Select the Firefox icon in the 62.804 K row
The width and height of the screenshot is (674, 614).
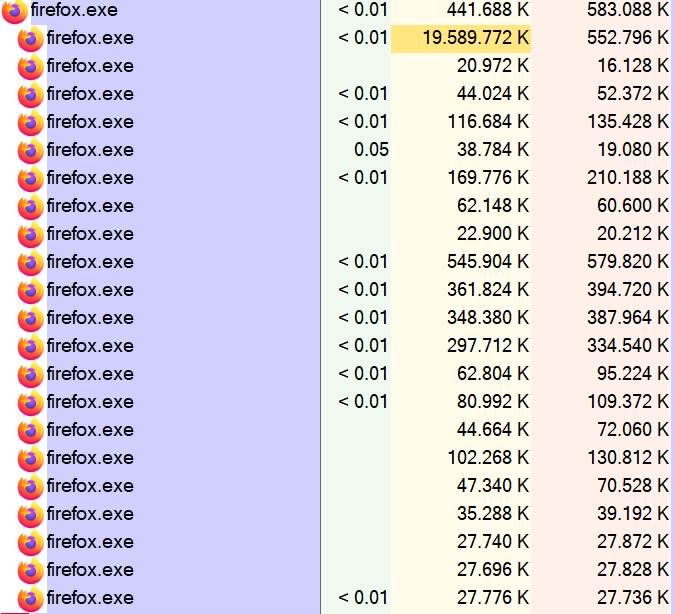pyautogui.click(x=31, y=374)
